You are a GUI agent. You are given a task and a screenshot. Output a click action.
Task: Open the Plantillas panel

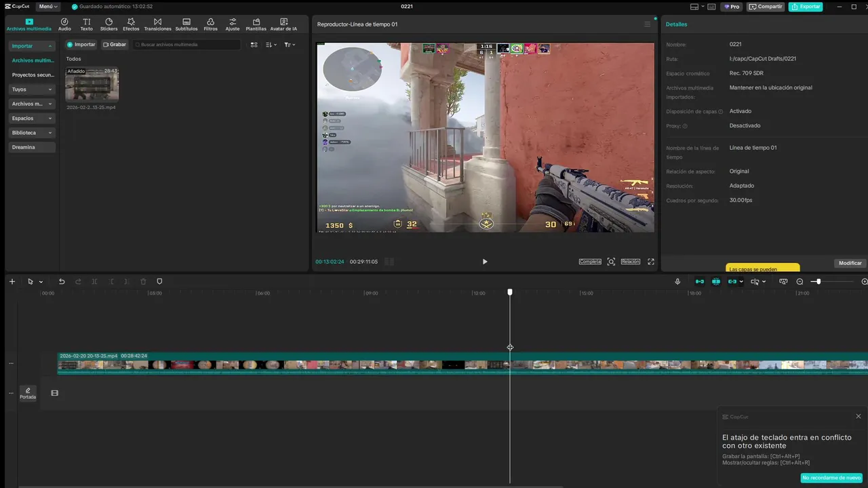(x=256, y=24)
